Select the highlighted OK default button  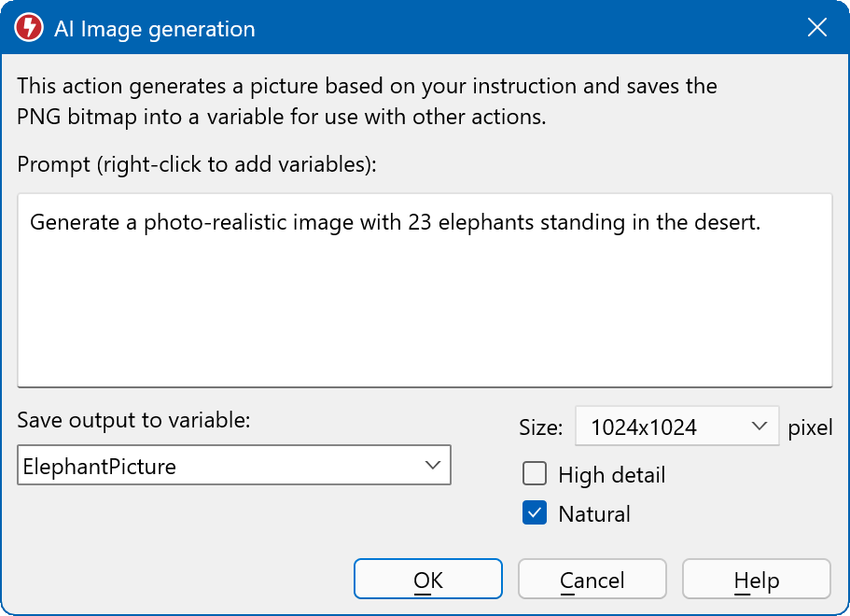[427, 579]
